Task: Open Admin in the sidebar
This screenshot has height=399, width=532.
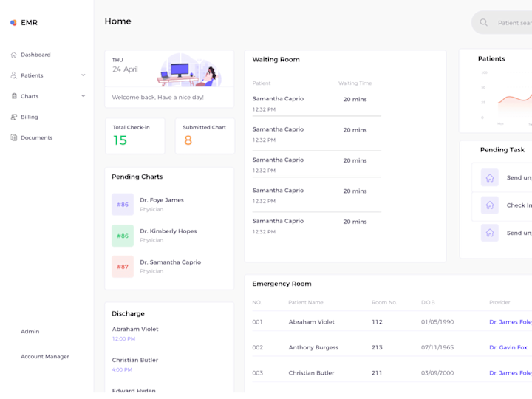Action: pyautogui.click(x=30, y=331)
